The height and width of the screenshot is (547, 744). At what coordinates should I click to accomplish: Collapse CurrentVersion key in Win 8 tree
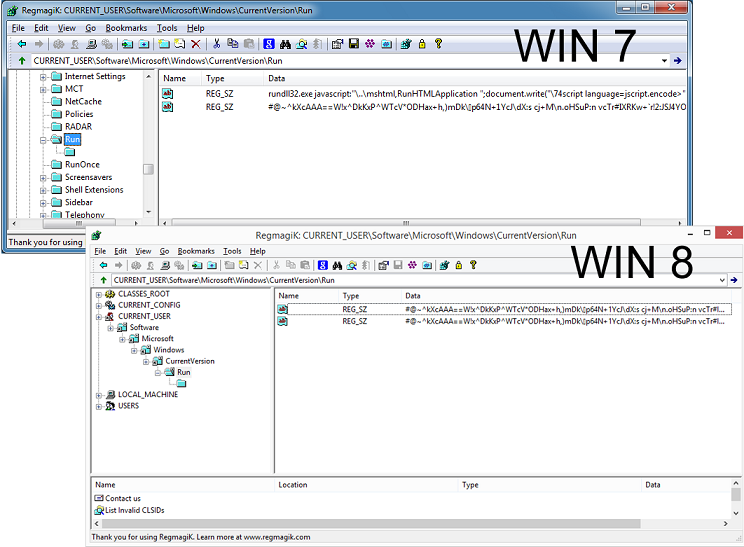point(146,362)
